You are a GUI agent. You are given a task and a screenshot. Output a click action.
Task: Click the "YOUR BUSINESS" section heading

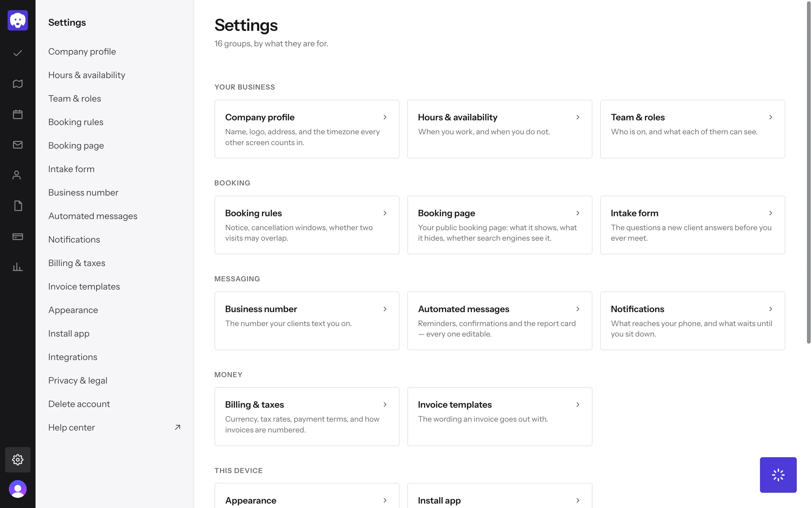click(245, 87)
